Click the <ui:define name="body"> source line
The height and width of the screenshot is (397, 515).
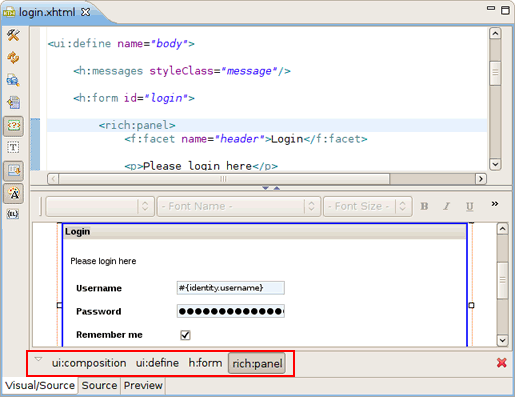[x=121, y=44]
